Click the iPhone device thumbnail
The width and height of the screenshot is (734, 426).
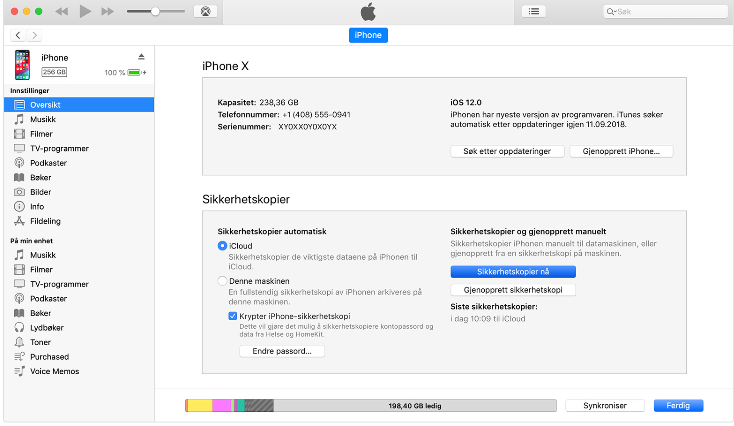[x=22, y=65]
